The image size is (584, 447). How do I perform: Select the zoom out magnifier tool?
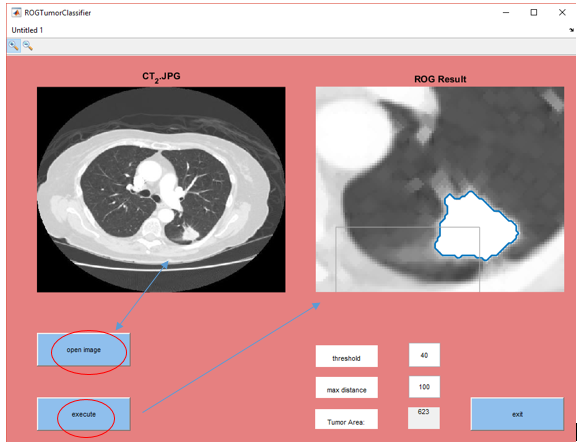pos(28,46)
